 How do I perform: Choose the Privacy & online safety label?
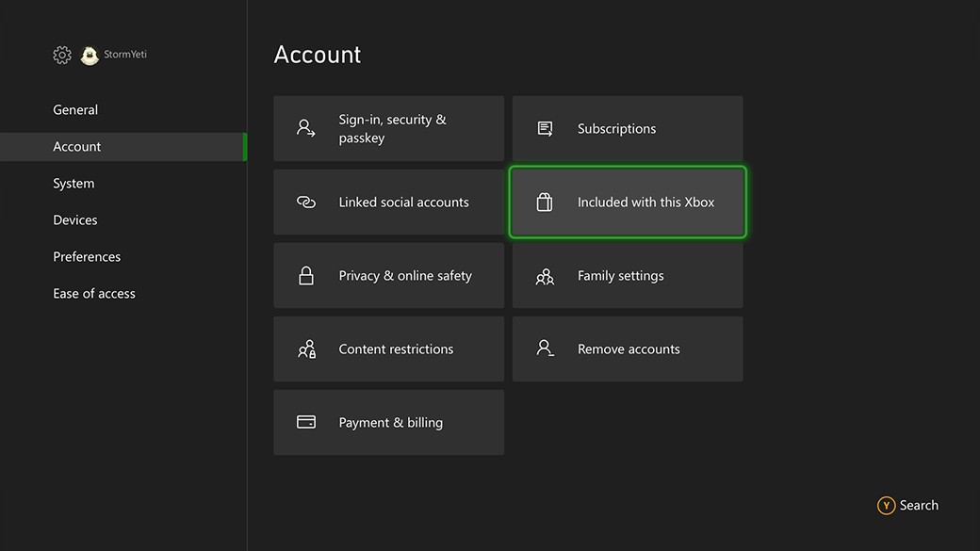[x=405, y=276]
